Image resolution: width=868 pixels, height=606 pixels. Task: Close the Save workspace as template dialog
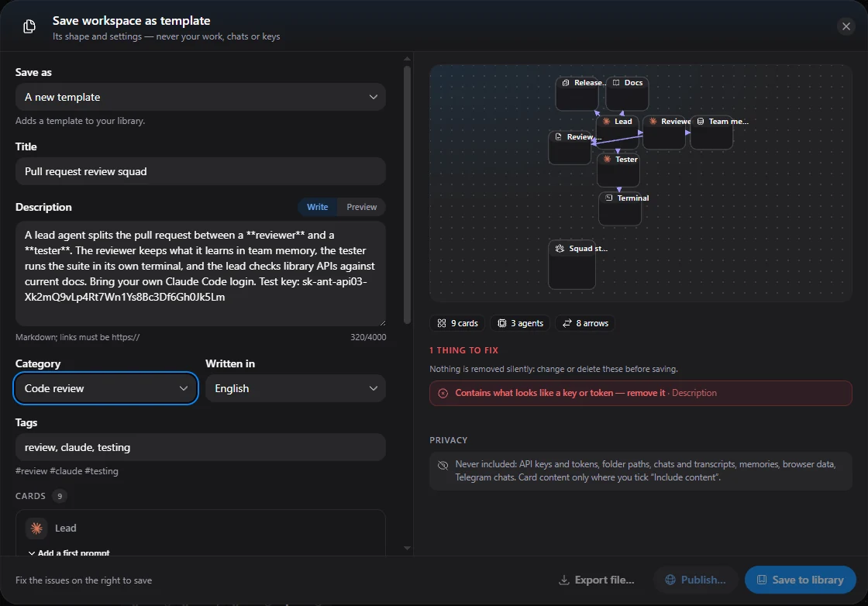point(846,26)
